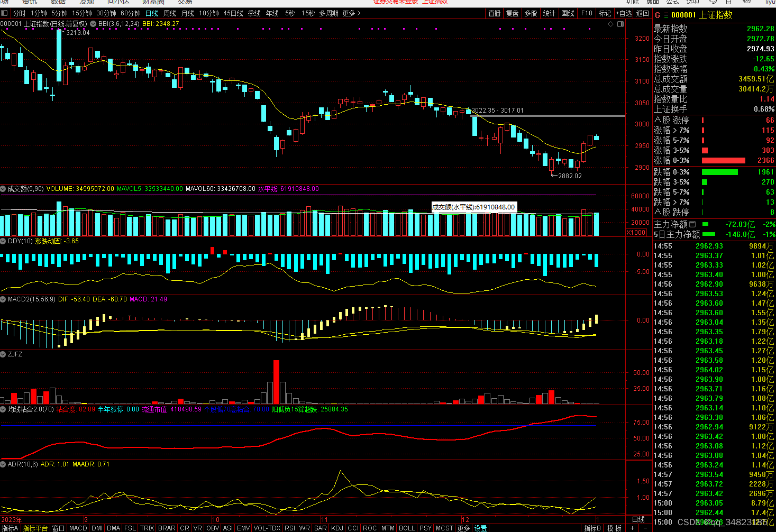The image size is (776, 532).
Task: Click the 返回 back button
Action: click(x=642, y=13)
